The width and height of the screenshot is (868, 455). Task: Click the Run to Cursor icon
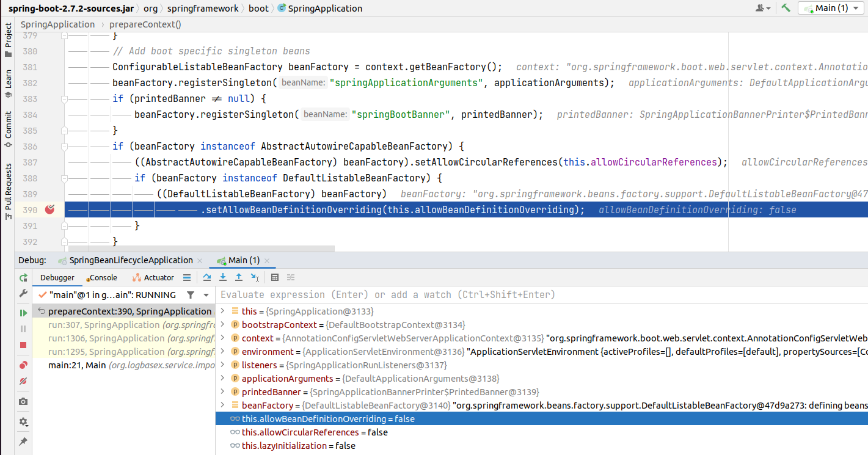(x=255, y=277)
